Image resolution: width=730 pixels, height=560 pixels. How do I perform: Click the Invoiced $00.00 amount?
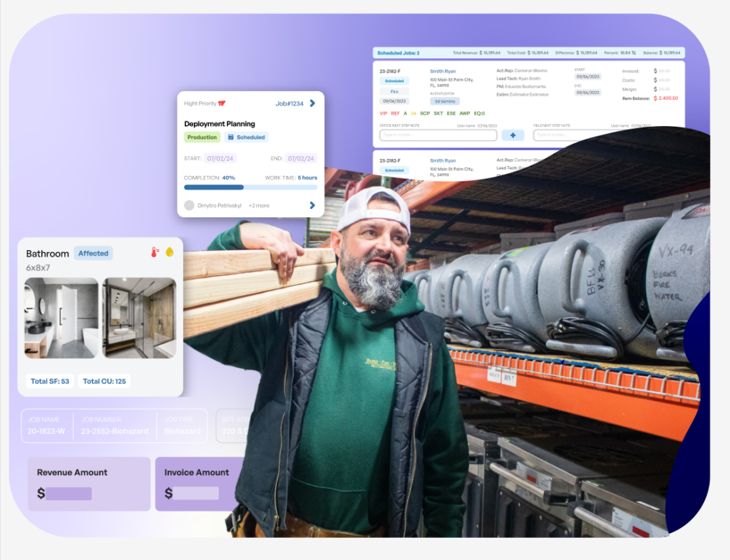pos(662,71)
